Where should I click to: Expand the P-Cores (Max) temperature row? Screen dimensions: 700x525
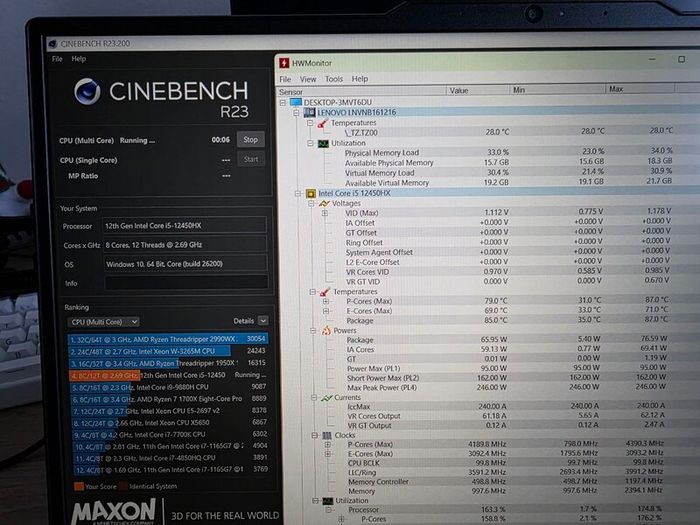(326, 301)
